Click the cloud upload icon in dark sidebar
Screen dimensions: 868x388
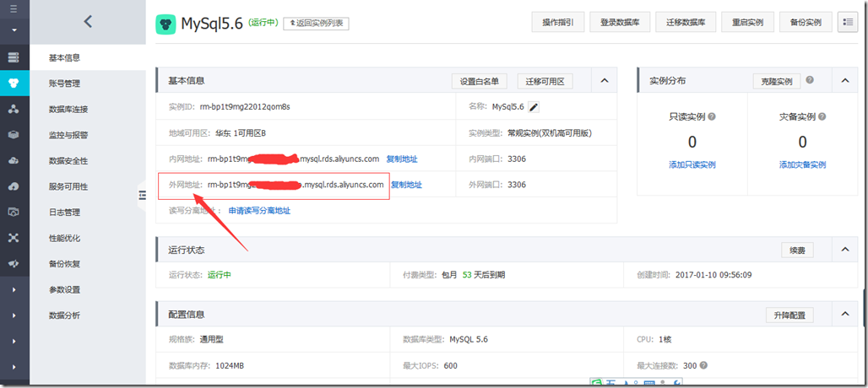(x=14, y=186)
